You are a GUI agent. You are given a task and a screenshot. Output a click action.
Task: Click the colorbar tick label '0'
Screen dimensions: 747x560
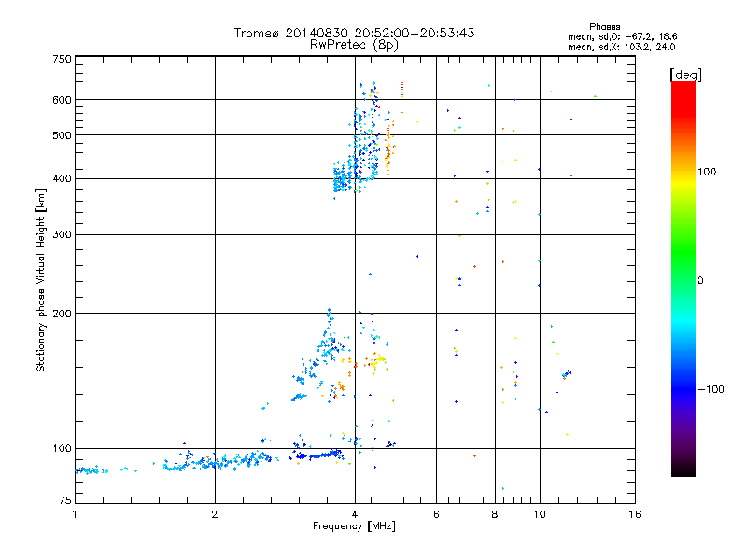click(699, 281)
